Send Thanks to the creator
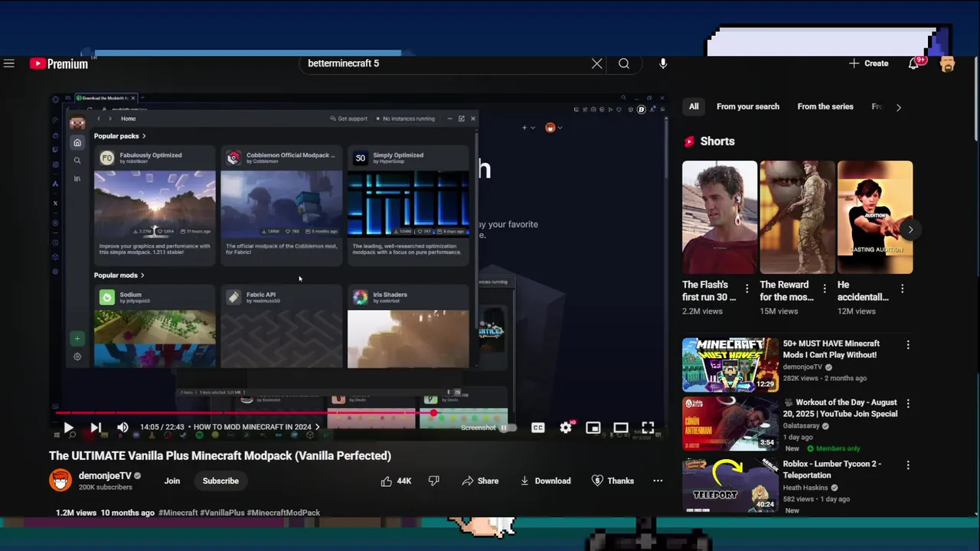 click(x=612, y=481)
